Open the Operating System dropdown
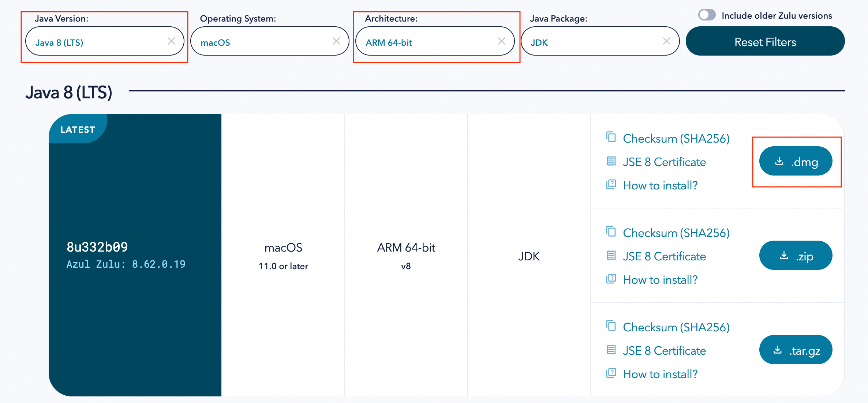 270,41
